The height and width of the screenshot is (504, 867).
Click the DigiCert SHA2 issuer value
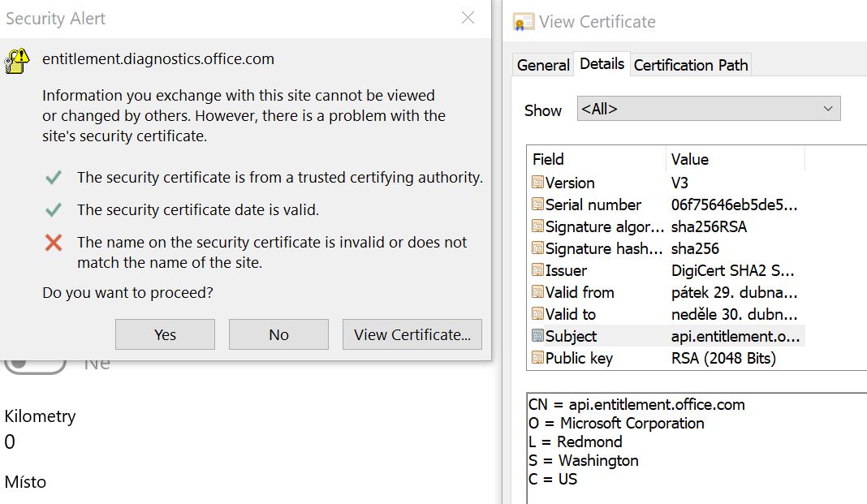pyautogui.click(x=732, y=270)
